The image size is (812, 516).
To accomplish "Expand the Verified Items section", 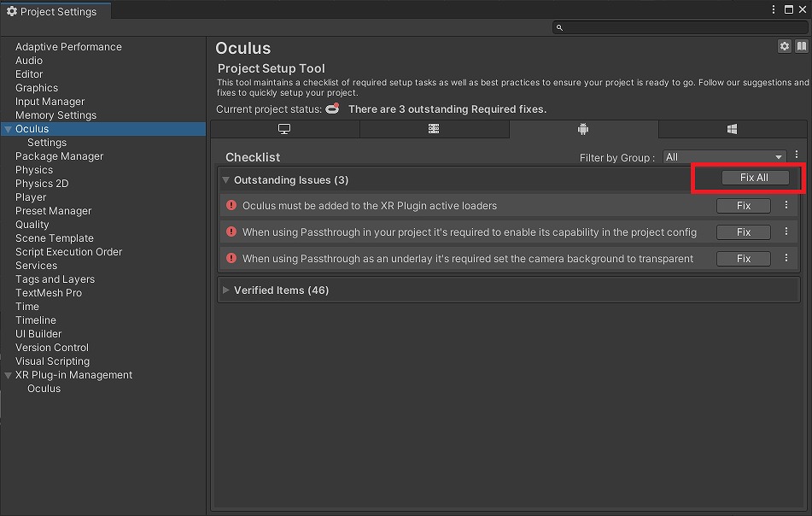I will (225, 290).
